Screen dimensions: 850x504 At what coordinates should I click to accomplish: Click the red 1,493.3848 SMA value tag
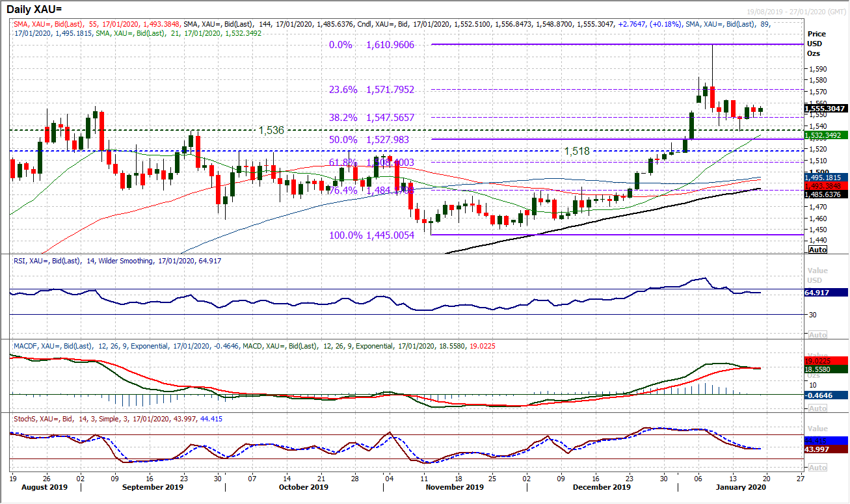[825, 185]
